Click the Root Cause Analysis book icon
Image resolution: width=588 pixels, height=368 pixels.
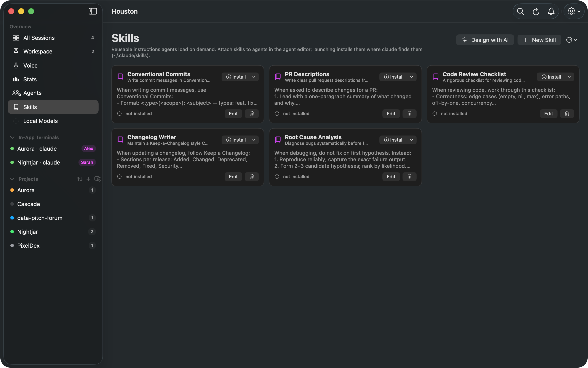(278, 140)
